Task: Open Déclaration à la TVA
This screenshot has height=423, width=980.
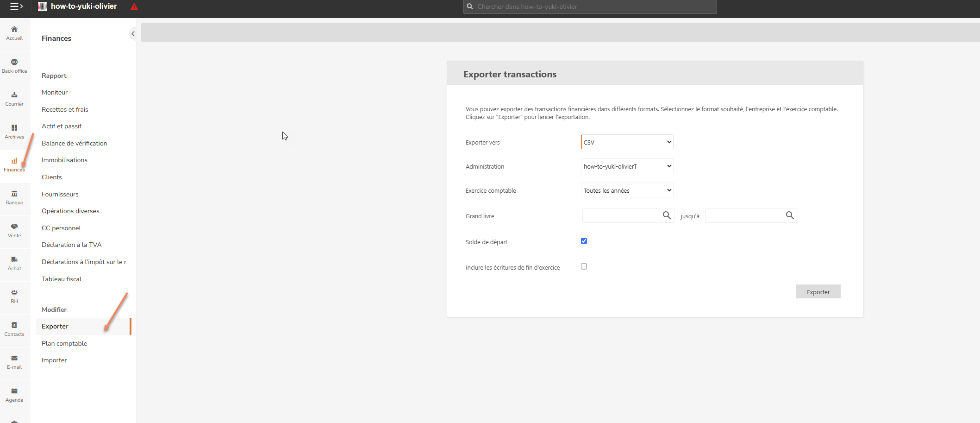Action: 71,245
